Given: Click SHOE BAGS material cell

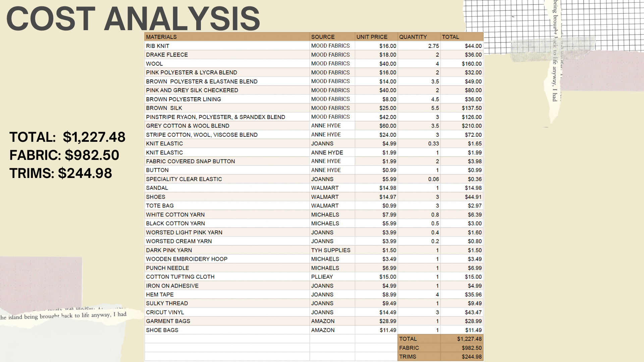Looking at the screenshot, I should [x=227, y=330].
